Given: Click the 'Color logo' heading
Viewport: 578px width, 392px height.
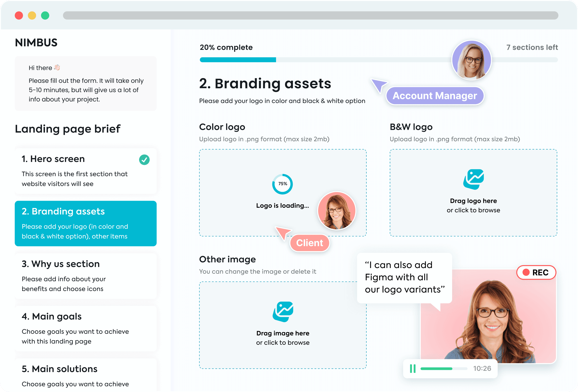Looking at the screenshot, I should (222, 127).
